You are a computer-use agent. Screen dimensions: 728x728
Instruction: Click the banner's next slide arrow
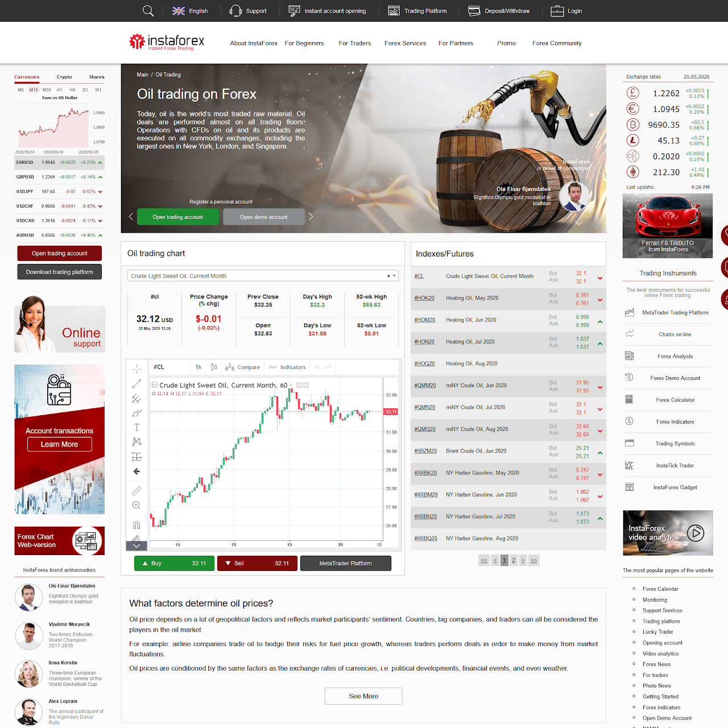(311, 217)
